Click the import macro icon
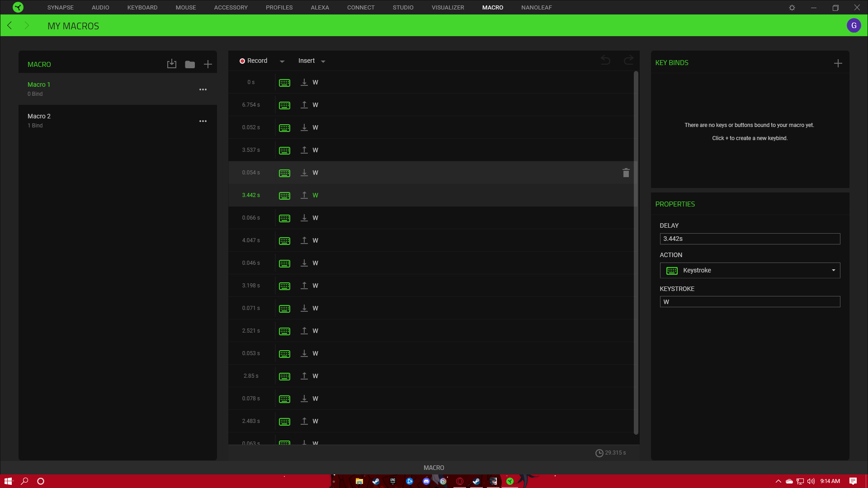 pos(172,64)
